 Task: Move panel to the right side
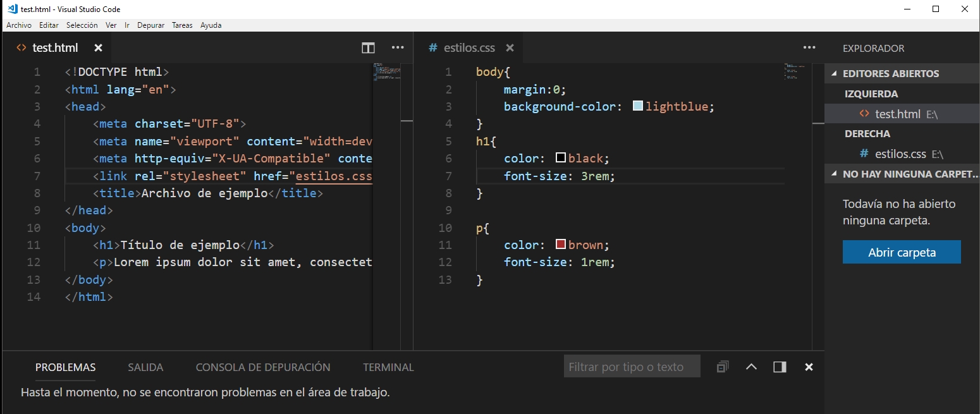[x=780, y=367]
